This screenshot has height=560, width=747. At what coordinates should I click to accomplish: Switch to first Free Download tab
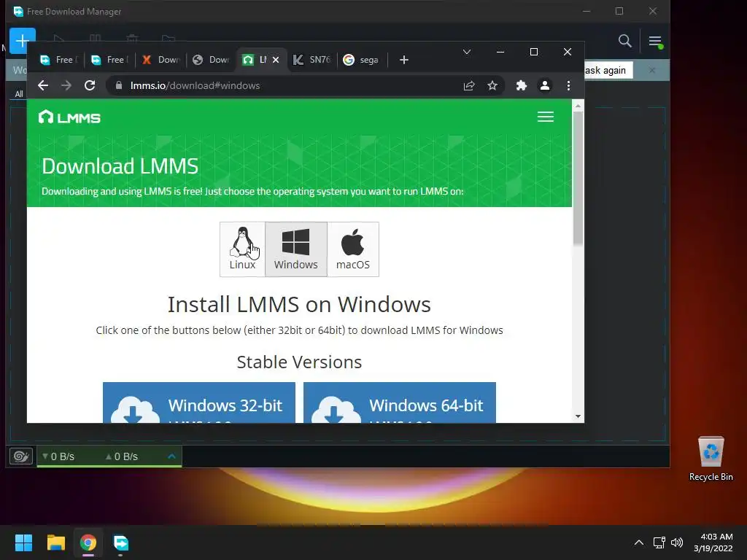[58, 60]
